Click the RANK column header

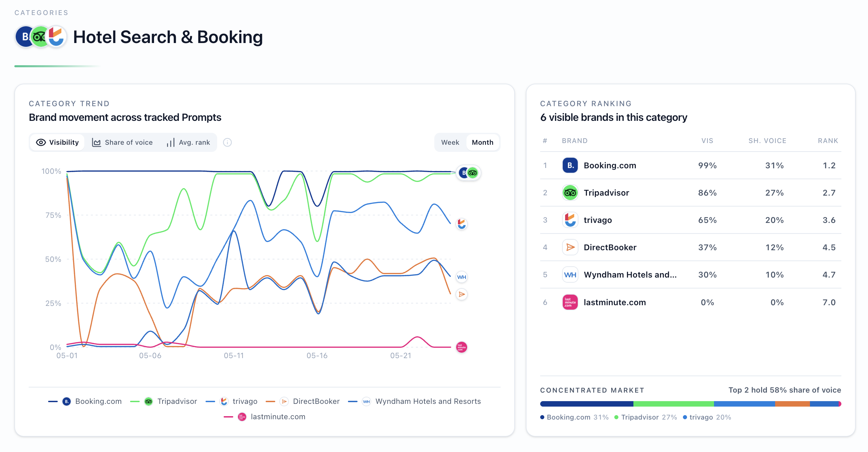[x=828, y=141]
